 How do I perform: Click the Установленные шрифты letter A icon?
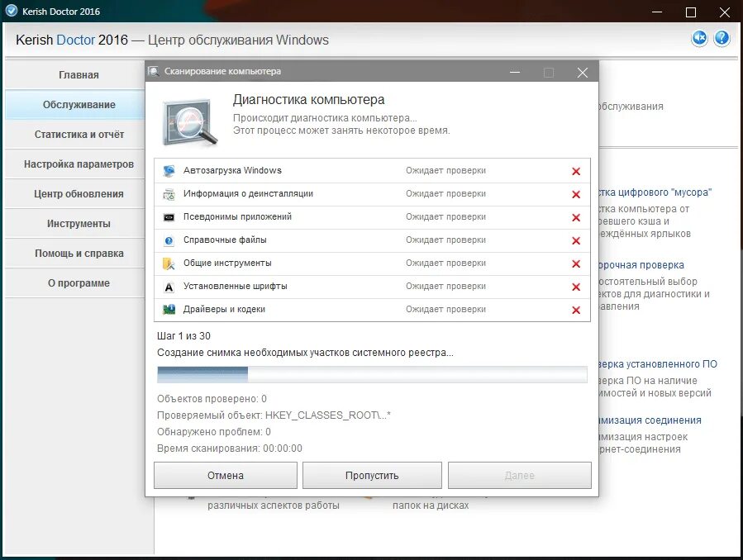[x=169, y=287]
